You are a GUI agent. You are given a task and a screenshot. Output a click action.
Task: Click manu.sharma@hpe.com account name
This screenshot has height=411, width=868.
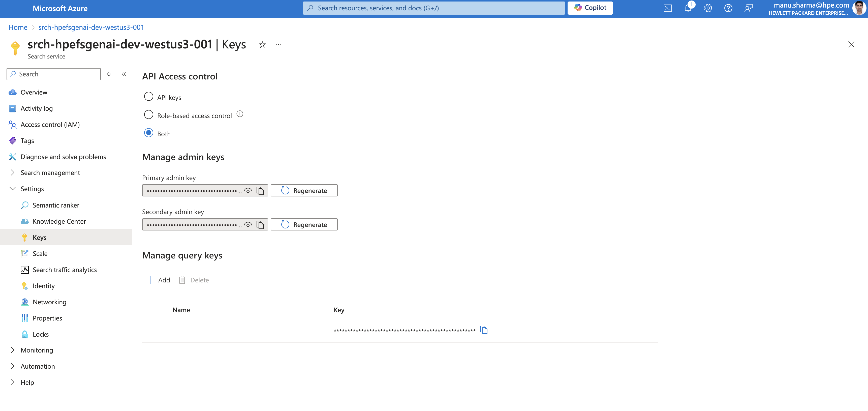point(811,5)
